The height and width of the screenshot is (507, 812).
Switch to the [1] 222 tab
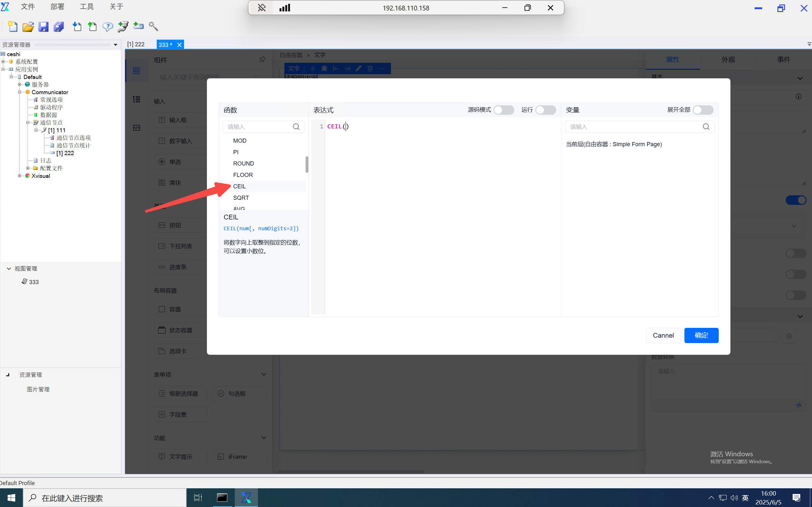[x=136, y=44]
